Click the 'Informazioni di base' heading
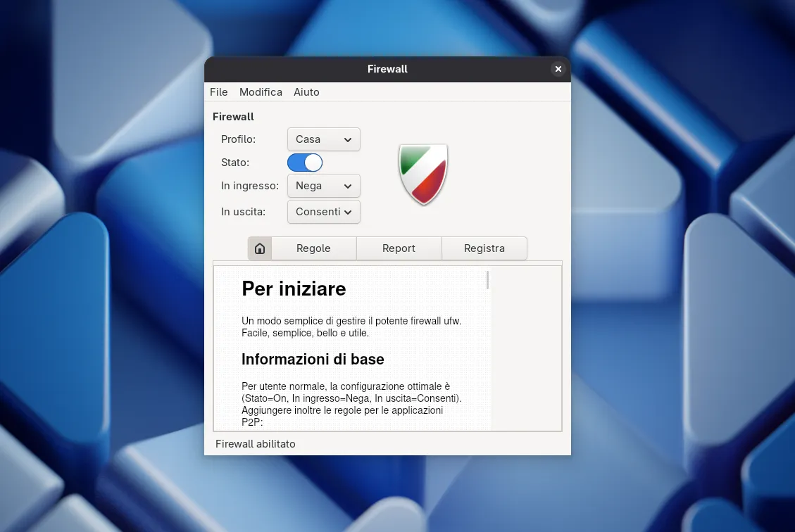The width and height of the screenshot is (795, 532). [313, 360]
